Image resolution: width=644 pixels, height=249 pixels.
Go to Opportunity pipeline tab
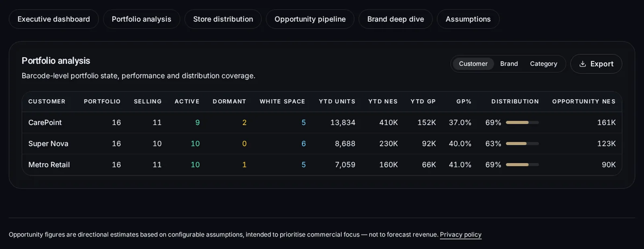coord(310,19)
